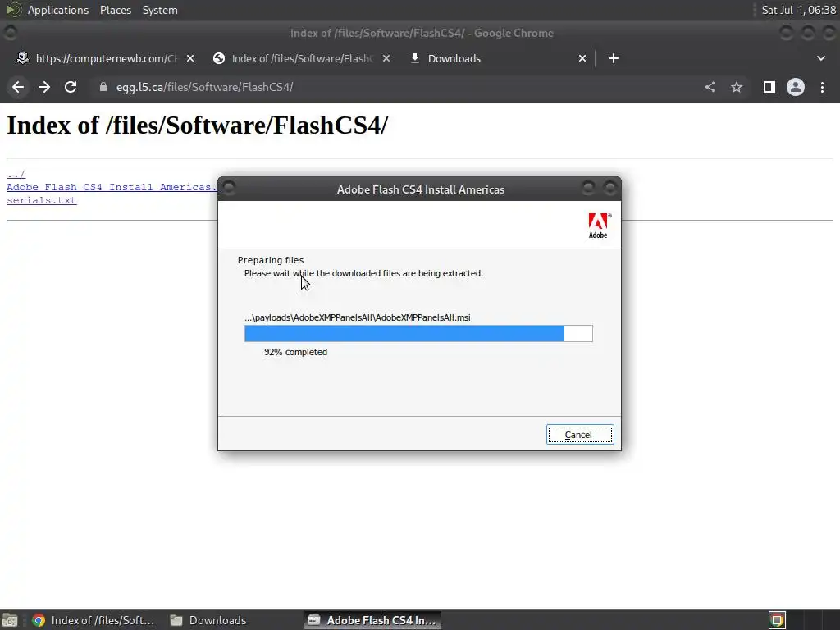Image resolution: width=840 pixels, height=630 pixels.
Task: Switch to the Index of /files/Software tab
Action: 302,58
